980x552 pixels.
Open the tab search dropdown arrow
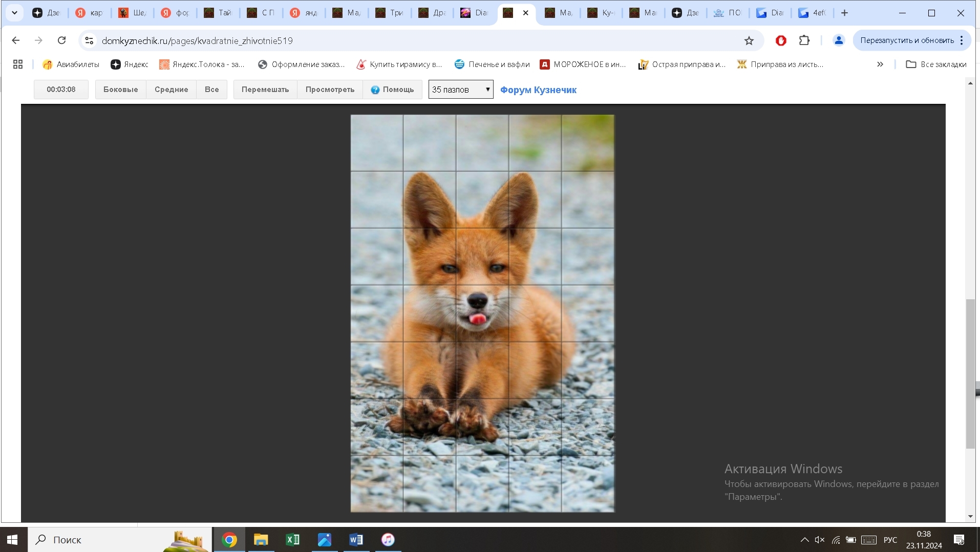(15, 13)
